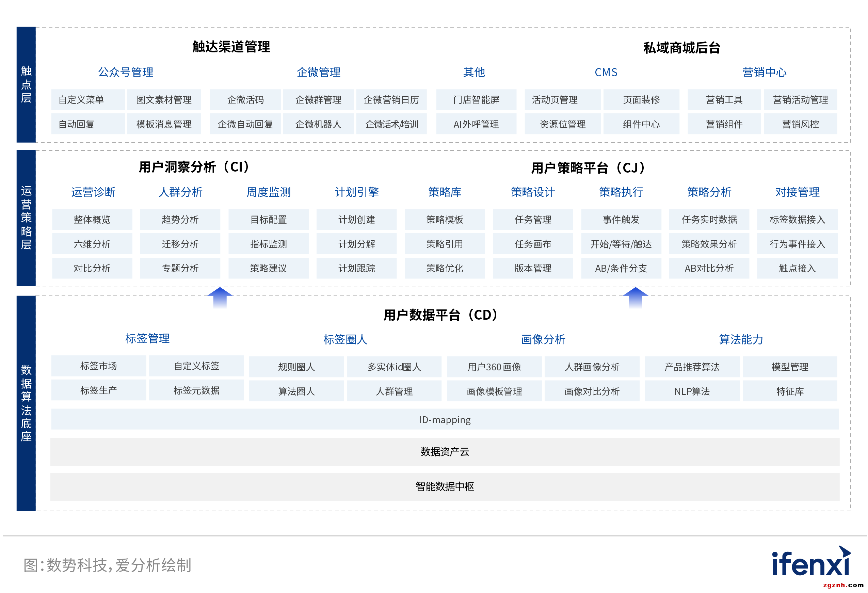
Task: Select the 触点层 sidebar bar
Action: click(x=26, y=84)
